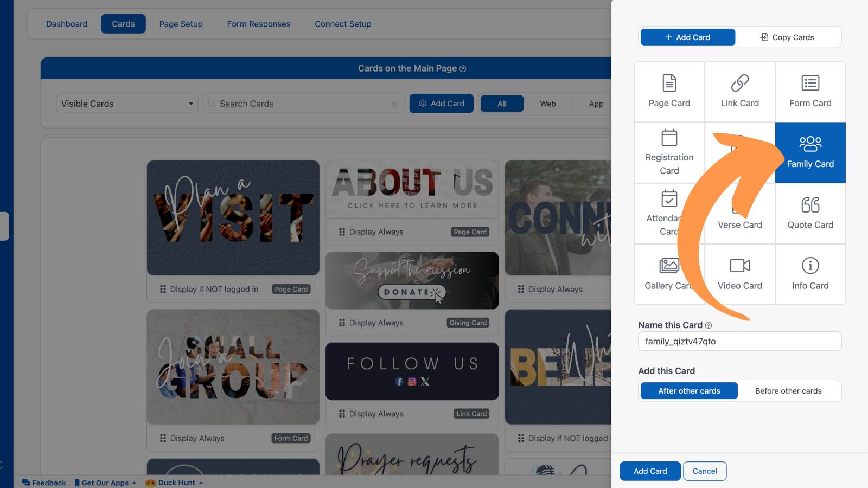Select the Page Card type icon
Screen dimensions: 868x488
click(x=669, y=83)
